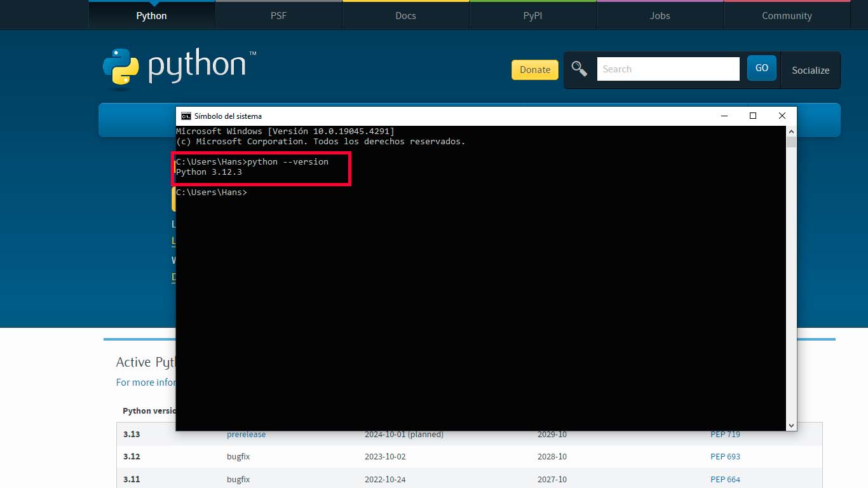This screenshot has height=488, width=868.
Task: Click the 'Python versi' column header
Action: [x=149, y=411]
